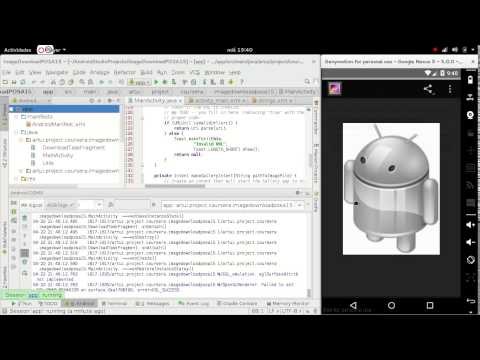This screenshot has height=360, width=480.
Task: Click the editor horizontal scrollbar
Action: pyautogui.click(x=175, y=186)
